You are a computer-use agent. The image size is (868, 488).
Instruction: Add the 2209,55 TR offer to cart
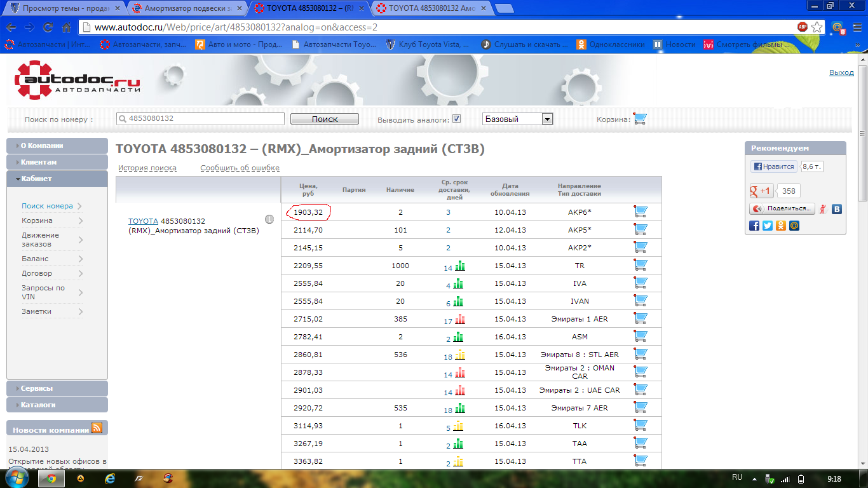(641, 265)
